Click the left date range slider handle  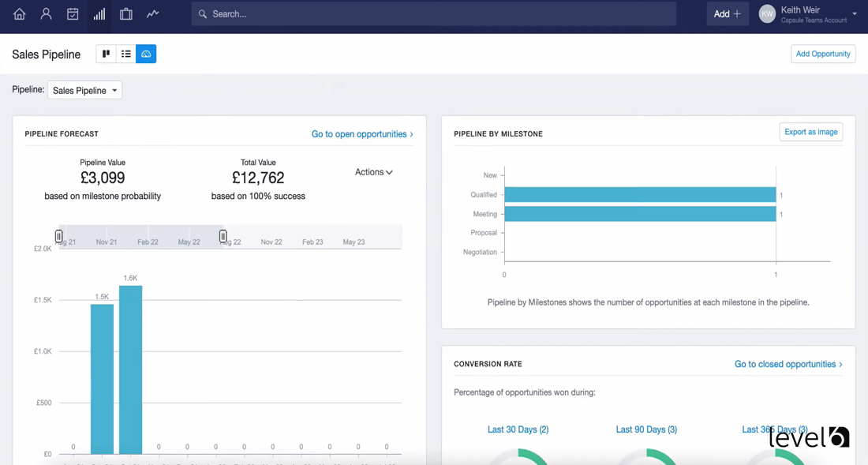click(59, 236)
